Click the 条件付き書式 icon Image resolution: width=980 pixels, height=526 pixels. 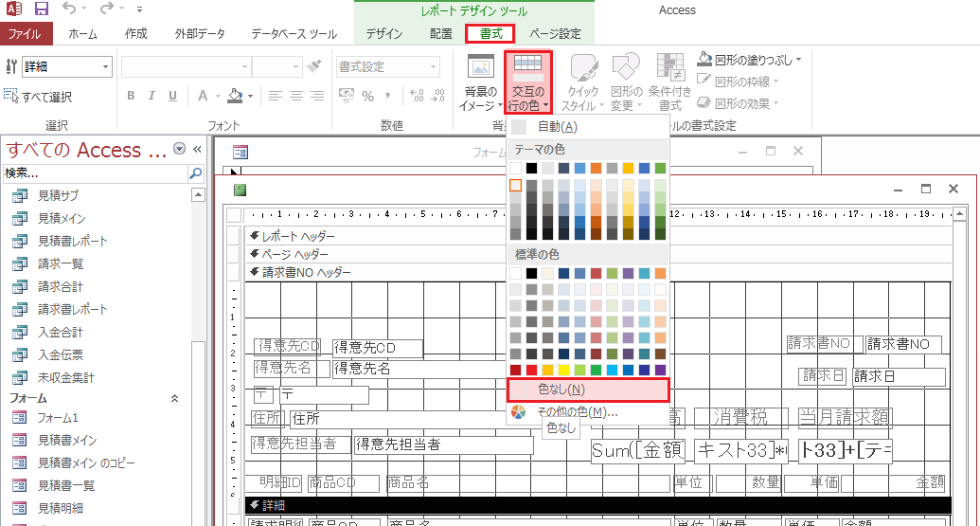point(670,69)
